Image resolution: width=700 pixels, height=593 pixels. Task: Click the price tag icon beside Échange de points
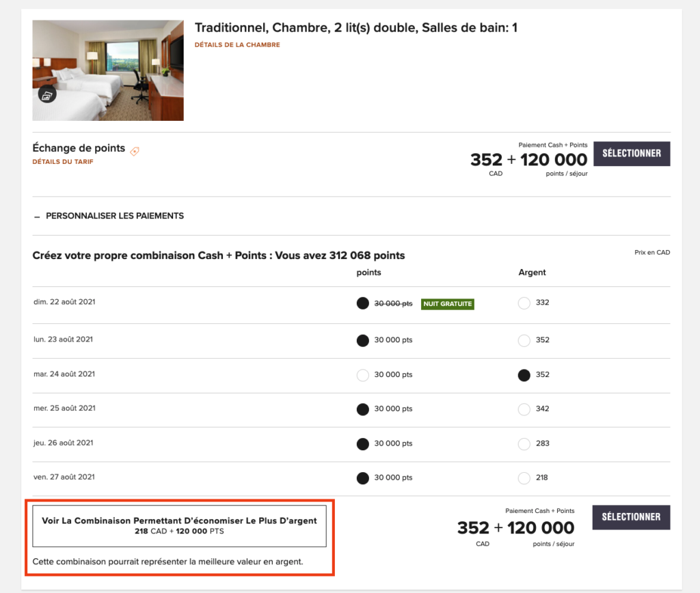135,151
